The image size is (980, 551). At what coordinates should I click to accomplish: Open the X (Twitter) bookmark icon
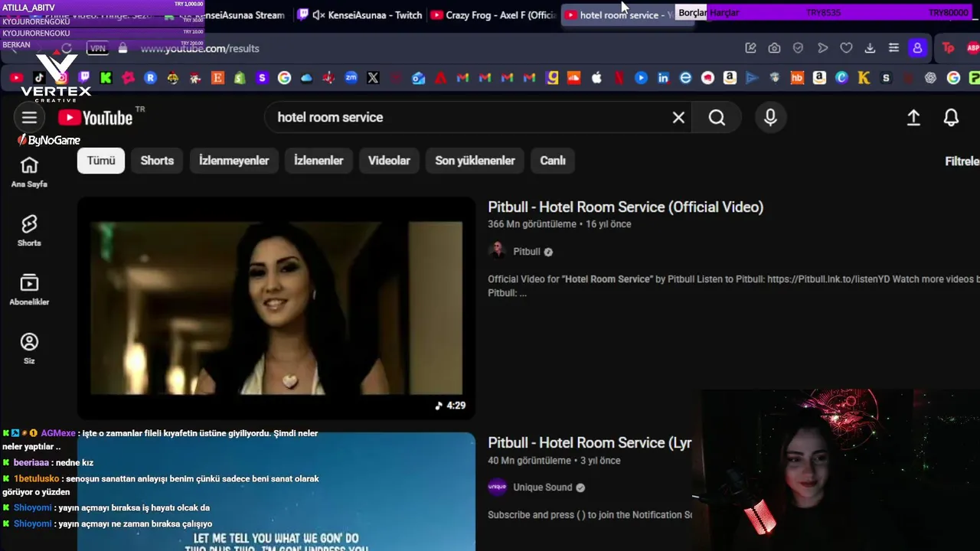(373, 77)
